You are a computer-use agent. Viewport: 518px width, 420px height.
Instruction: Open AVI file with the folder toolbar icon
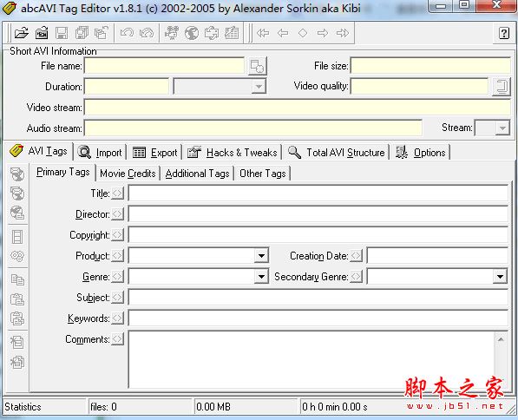pos(22,33)
